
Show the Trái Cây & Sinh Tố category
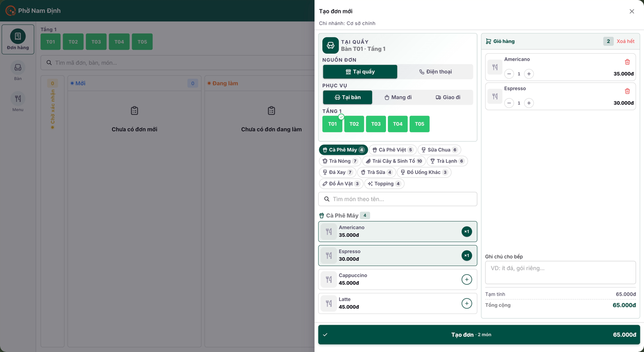(x=394, y=161)
